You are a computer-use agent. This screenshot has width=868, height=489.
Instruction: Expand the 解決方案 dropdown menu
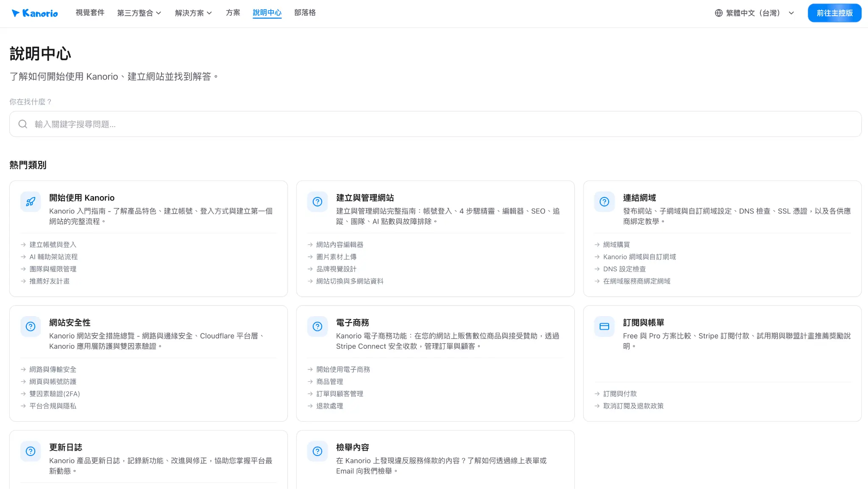pyautogui.click(x=193, y=13)
